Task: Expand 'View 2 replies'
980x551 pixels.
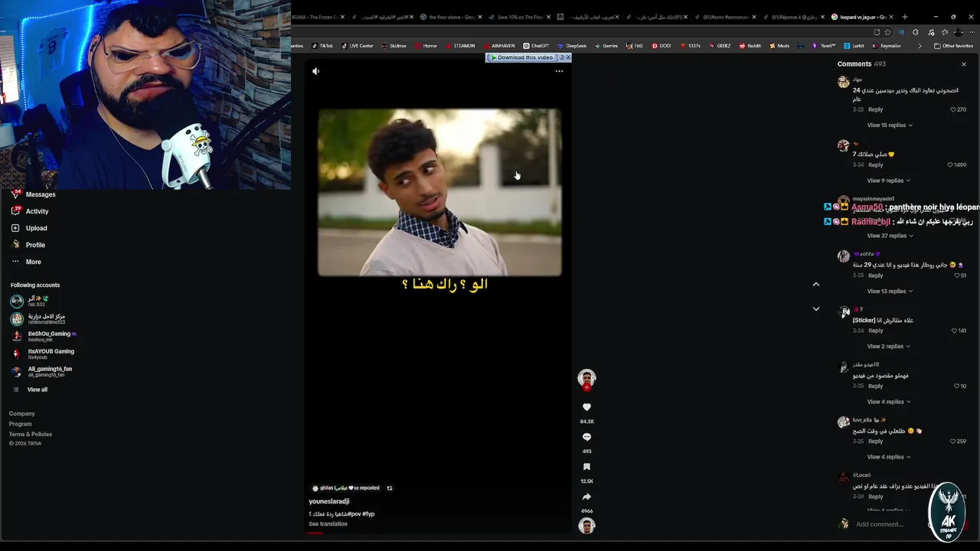Action: click(888, 347)
